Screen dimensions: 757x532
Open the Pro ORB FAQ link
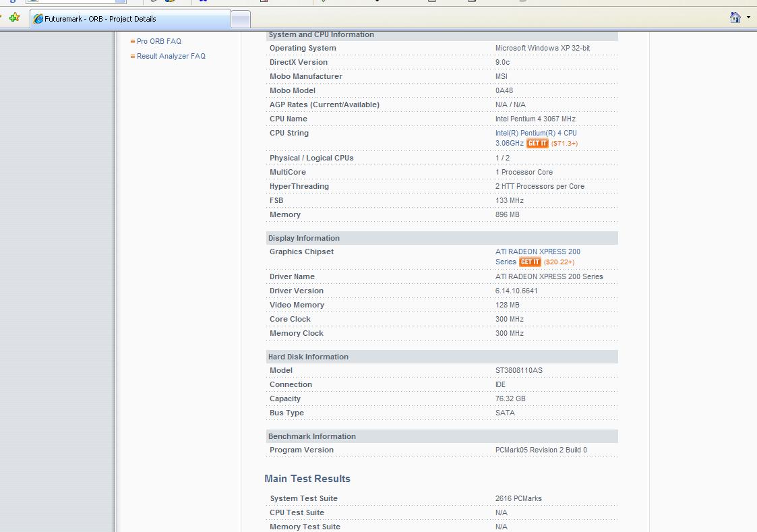(x=159, y=42)
